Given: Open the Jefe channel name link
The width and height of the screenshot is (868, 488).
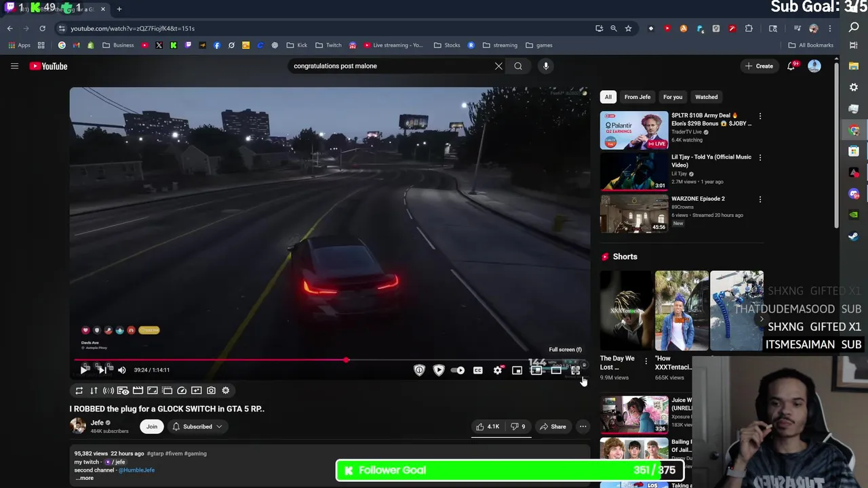Looking at the screenshot, I should (97, 423).
